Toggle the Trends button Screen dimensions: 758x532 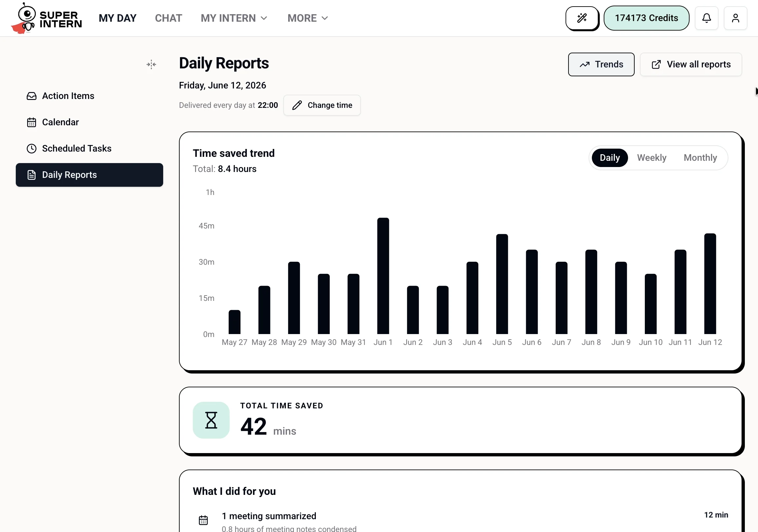(601, 64)
